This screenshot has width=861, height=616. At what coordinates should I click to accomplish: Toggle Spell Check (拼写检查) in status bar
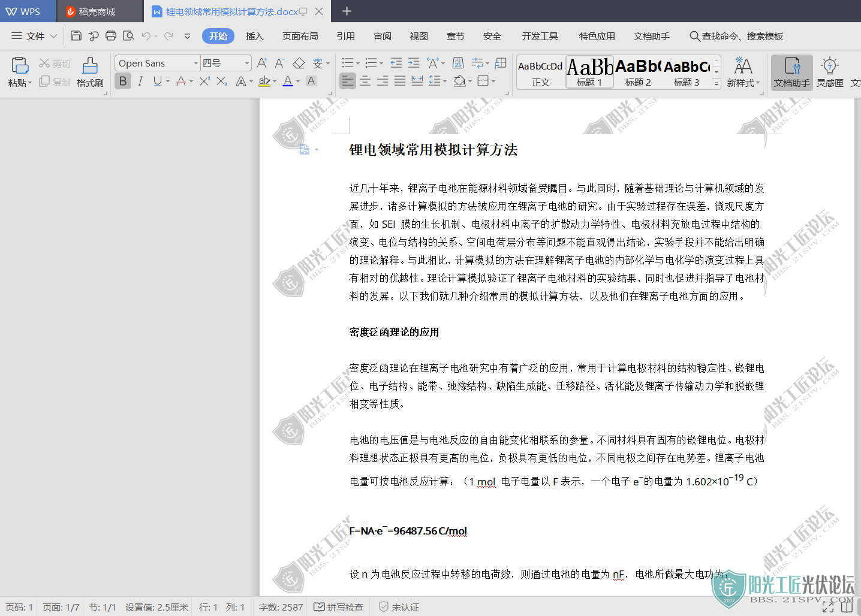click(x=339, y=607)
